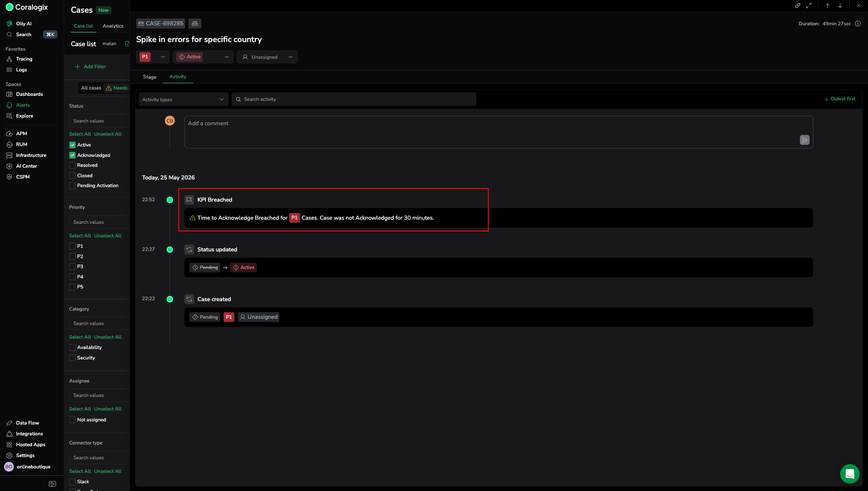Switch to Case list tab
868x491 pixels.
click(83, 26)
